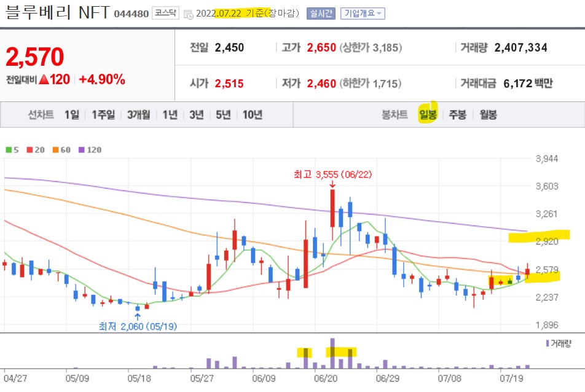Click the 거래량 2,407,334 value

click(x=521, y=48)
